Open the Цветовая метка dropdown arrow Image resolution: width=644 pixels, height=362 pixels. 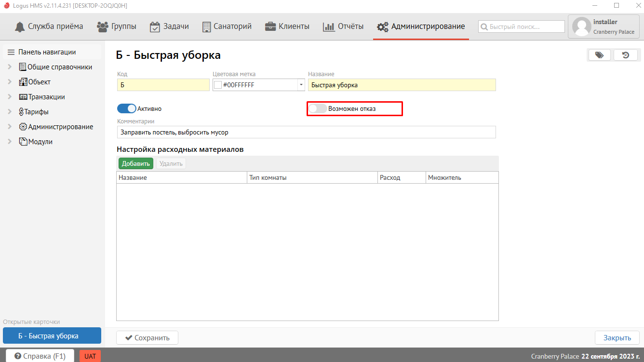pos(301,85)
